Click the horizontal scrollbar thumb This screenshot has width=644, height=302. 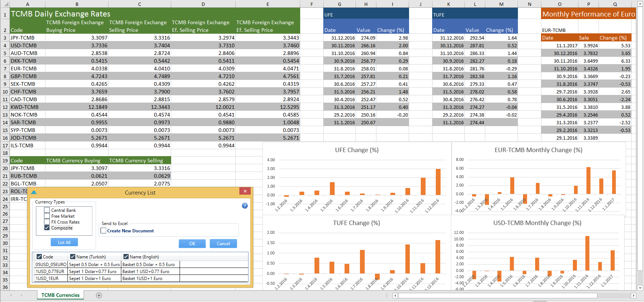coord(498,295)
